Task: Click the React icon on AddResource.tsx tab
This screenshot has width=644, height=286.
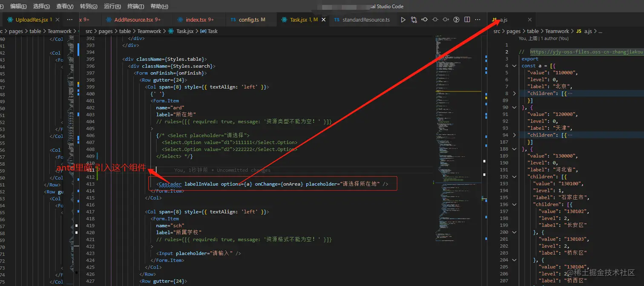Action: [x=109, y=20]
